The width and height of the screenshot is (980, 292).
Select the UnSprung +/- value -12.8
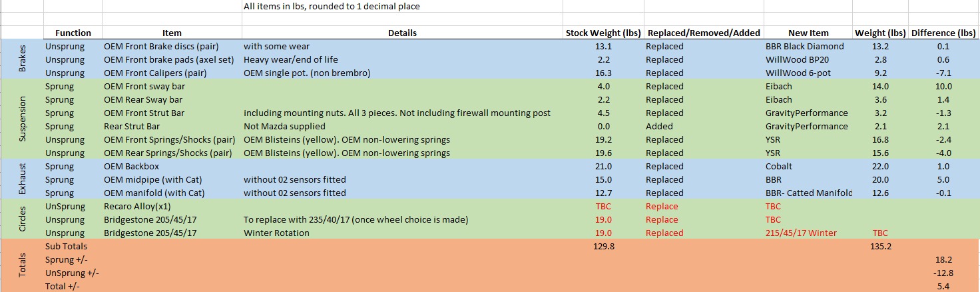point(943,273)
